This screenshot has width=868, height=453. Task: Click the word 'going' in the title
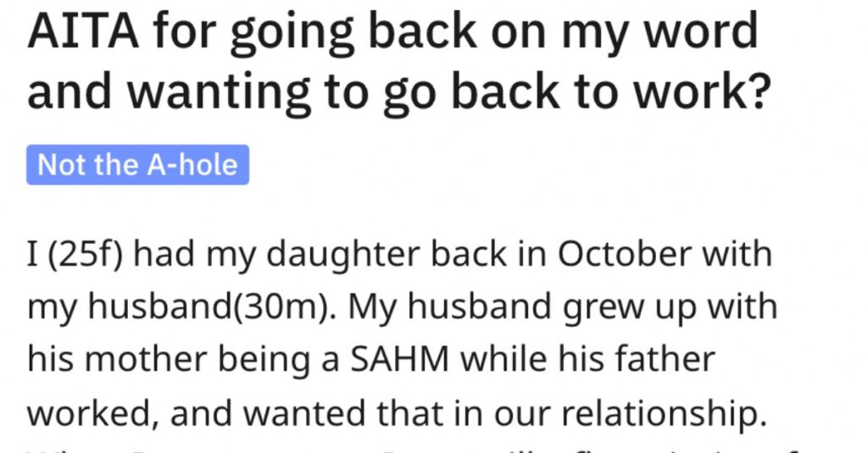(292, 33)
